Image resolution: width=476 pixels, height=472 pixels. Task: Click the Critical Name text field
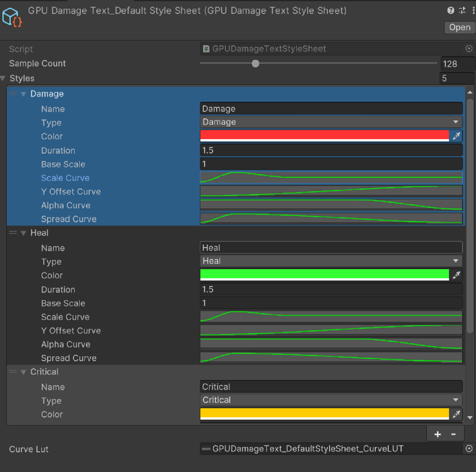tap(331, 387)
